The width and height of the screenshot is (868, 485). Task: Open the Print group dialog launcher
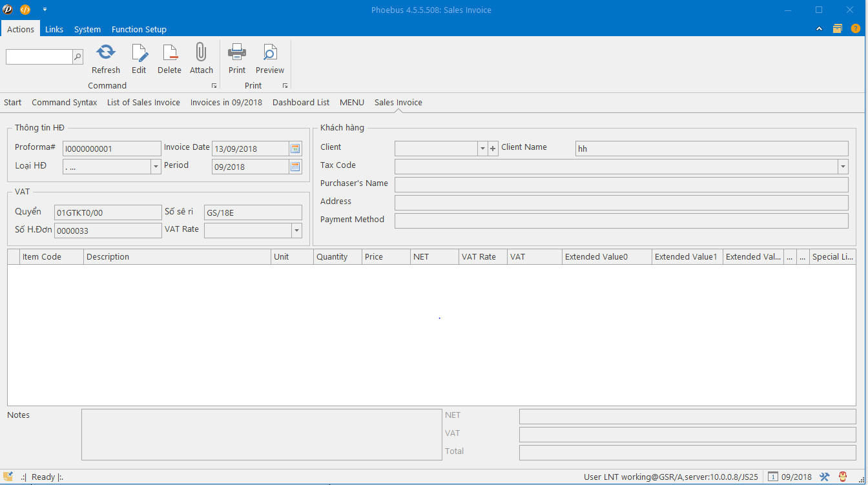[x=285, y=86]
